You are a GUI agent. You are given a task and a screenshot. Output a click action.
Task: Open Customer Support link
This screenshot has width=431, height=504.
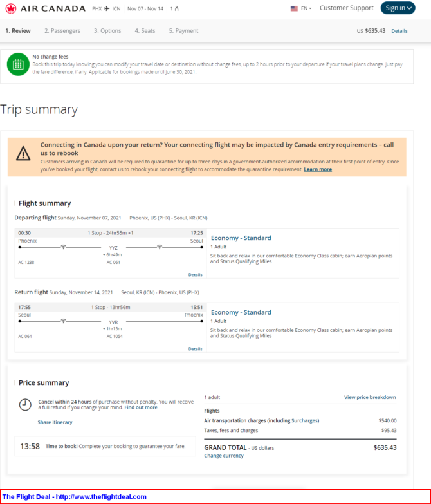coord(347,8)
